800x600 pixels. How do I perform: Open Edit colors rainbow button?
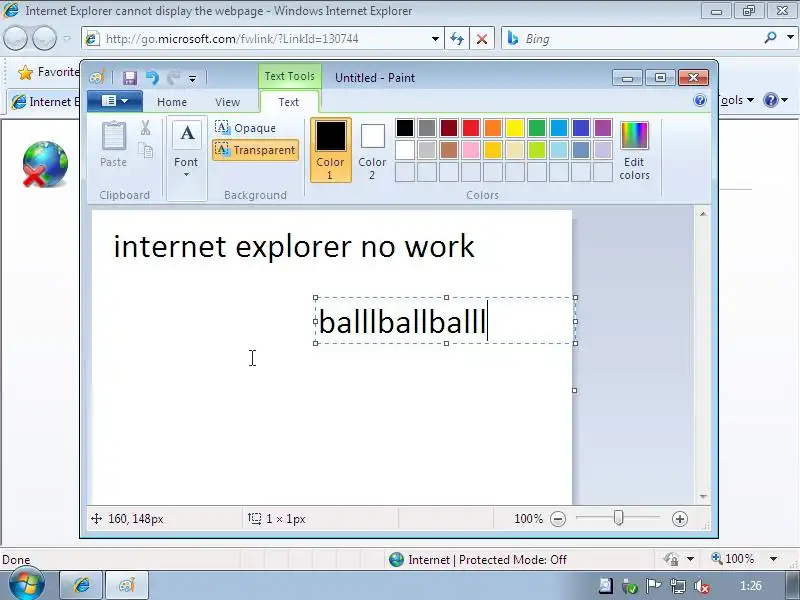(x=634, y=150)
